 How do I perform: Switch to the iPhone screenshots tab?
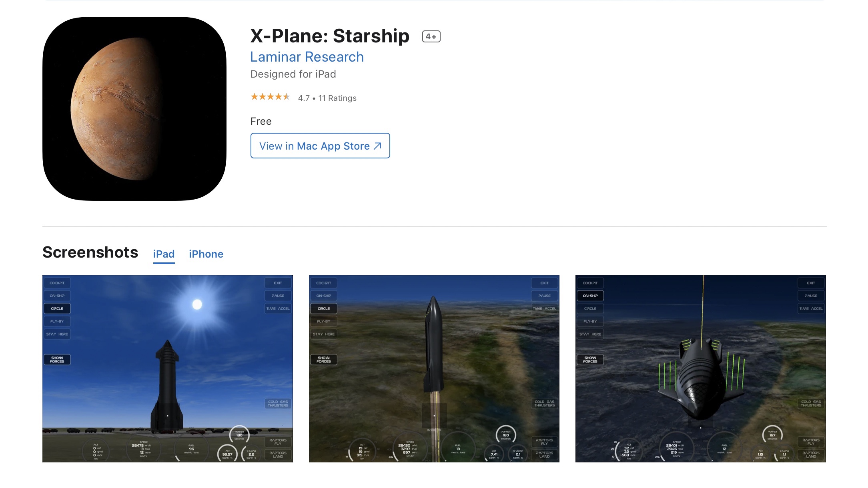coord(206,254)
